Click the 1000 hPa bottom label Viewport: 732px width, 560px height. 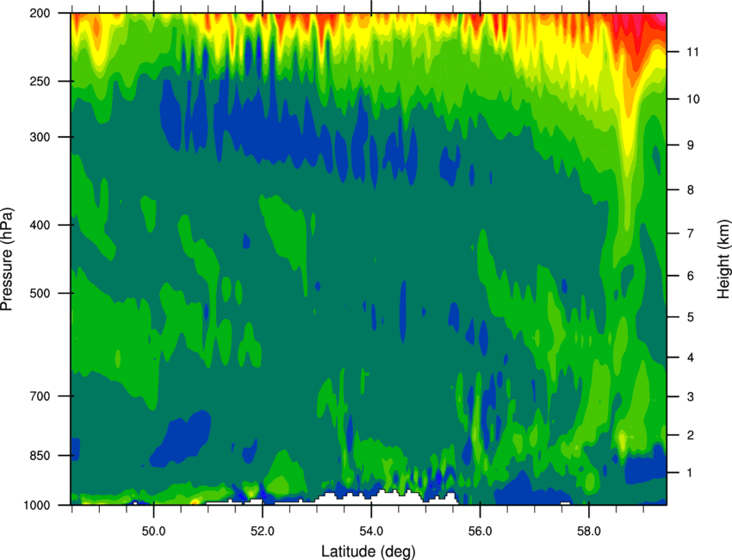click(x=36, y=506)
